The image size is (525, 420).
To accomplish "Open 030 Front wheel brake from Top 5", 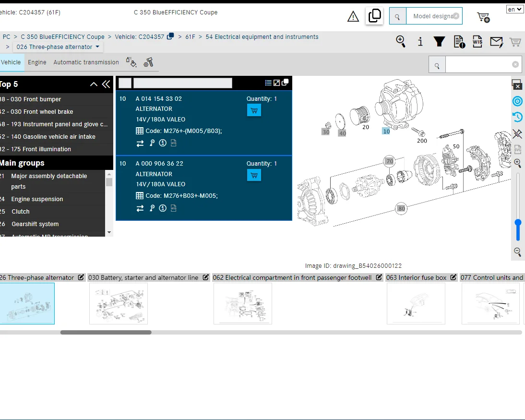I will coord(56,111).
